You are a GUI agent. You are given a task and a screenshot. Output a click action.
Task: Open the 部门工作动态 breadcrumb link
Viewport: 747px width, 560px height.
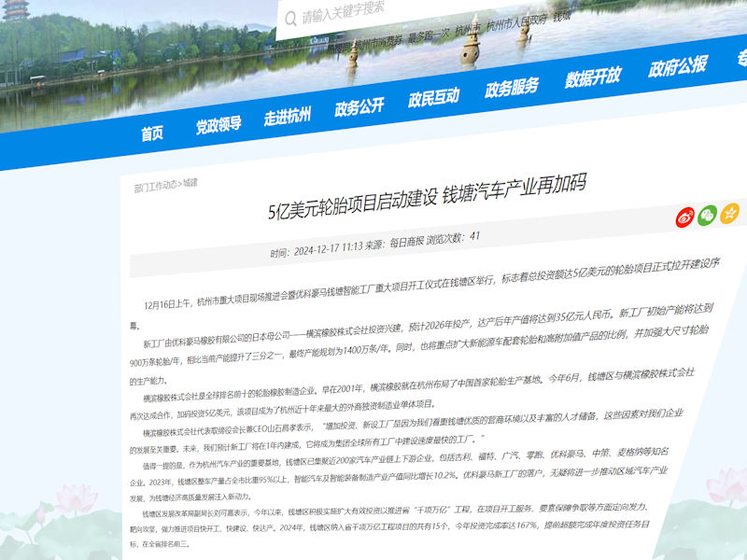(x=155, y=187)
